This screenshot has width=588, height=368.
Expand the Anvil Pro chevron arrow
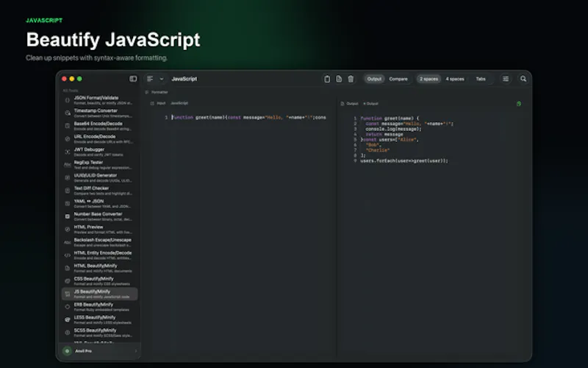135,351
